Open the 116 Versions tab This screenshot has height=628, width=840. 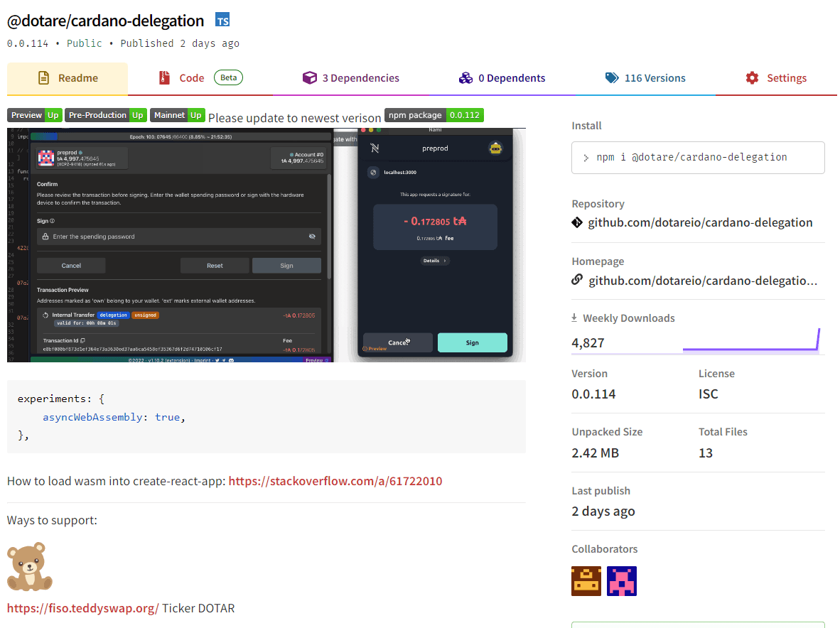tap(645, 78)
